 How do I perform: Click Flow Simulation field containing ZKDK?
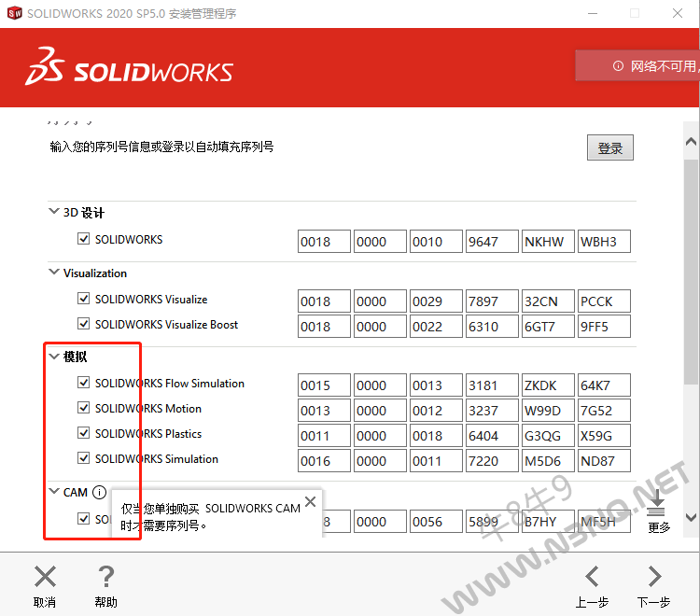pos(548,385)
